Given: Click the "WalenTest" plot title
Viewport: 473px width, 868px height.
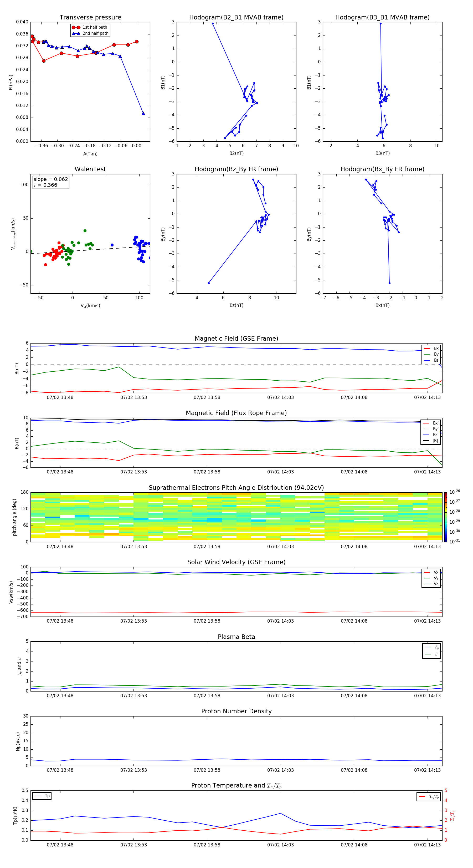Looking at the screenshot, I should (x=90, y=169).
